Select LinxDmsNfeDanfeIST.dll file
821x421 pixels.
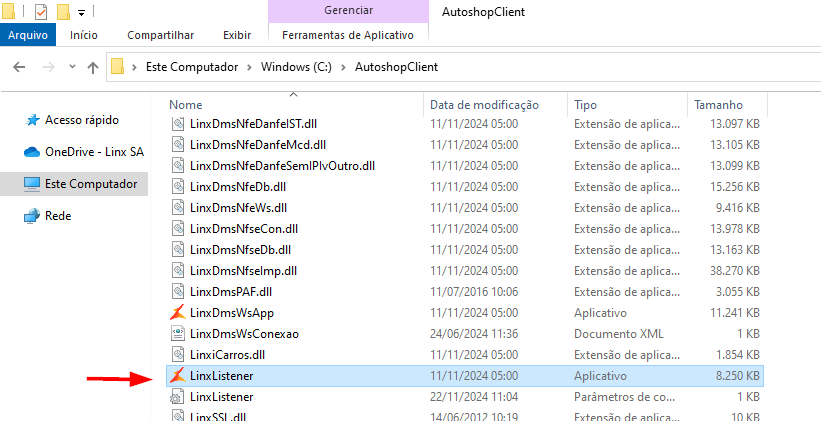253,124
